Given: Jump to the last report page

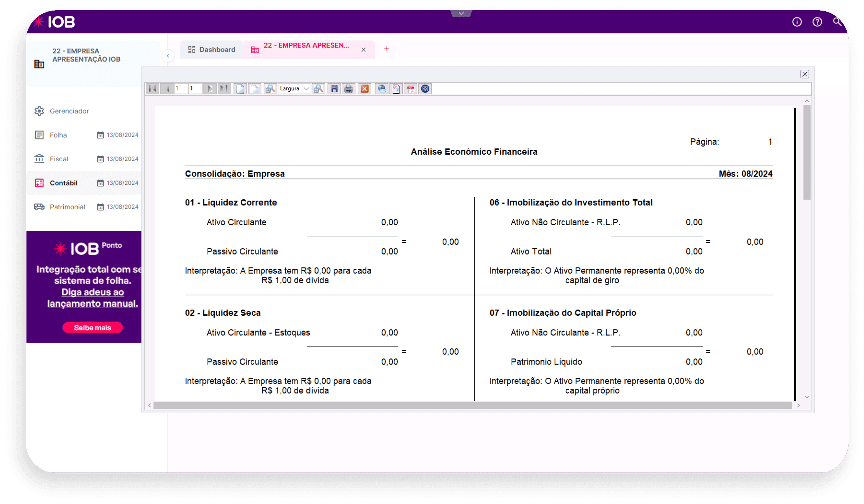Looking at the screenshot, I should coord(225,88).
